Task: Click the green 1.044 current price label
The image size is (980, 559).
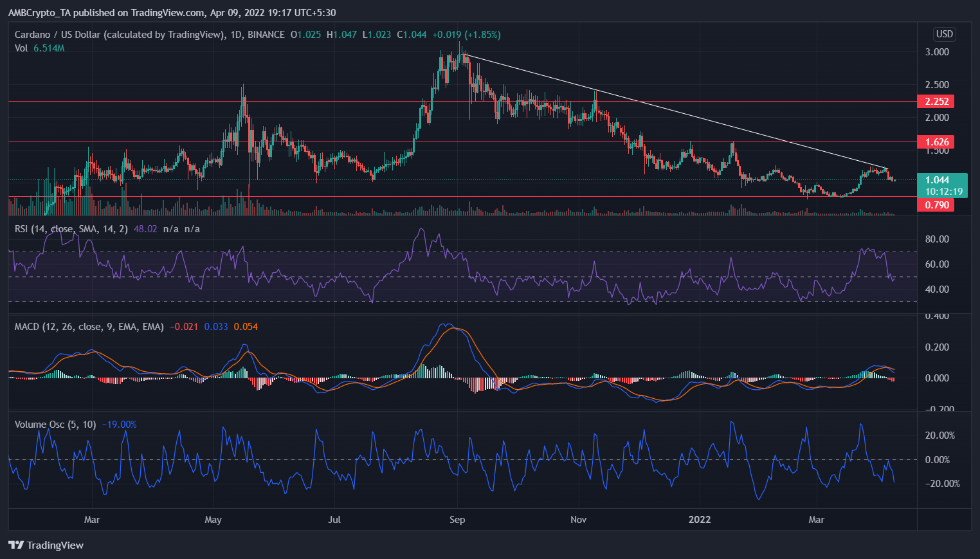Action: tap(937, 180)
